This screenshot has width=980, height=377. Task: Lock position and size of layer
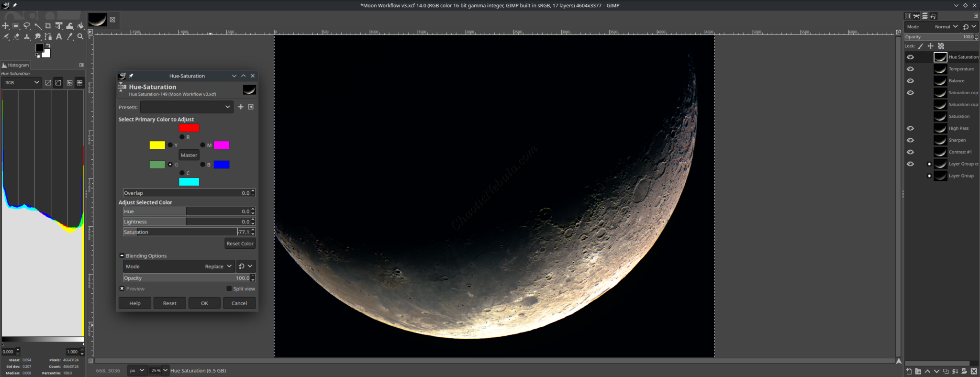click(x=931, y=46)
